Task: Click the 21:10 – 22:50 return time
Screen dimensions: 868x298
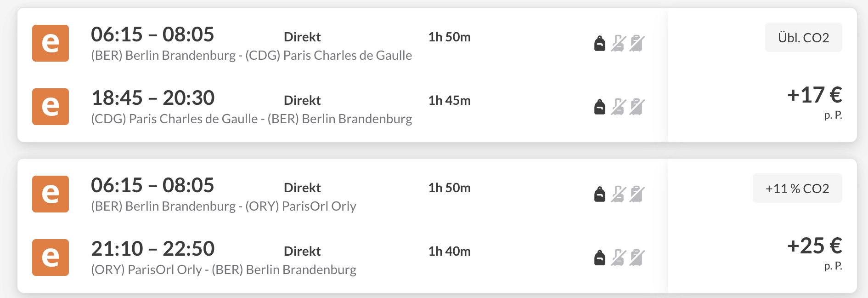Action: click(152, 249)
